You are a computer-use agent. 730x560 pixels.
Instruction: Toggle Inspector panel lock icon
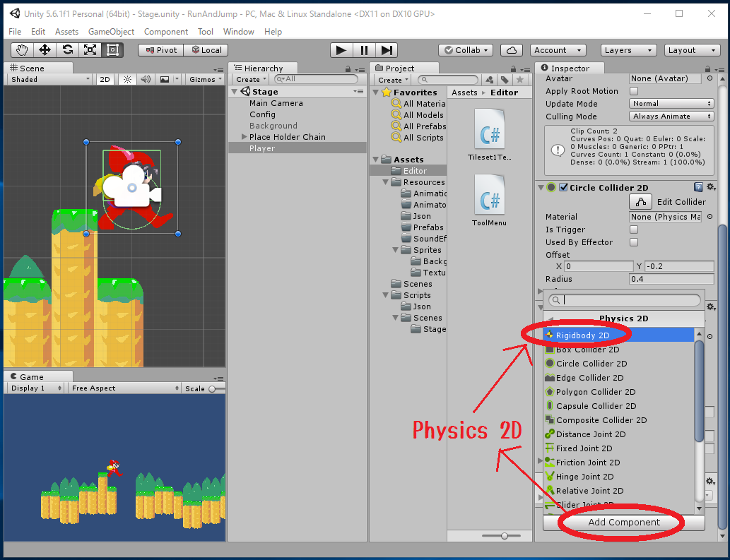tap(707, 68)
